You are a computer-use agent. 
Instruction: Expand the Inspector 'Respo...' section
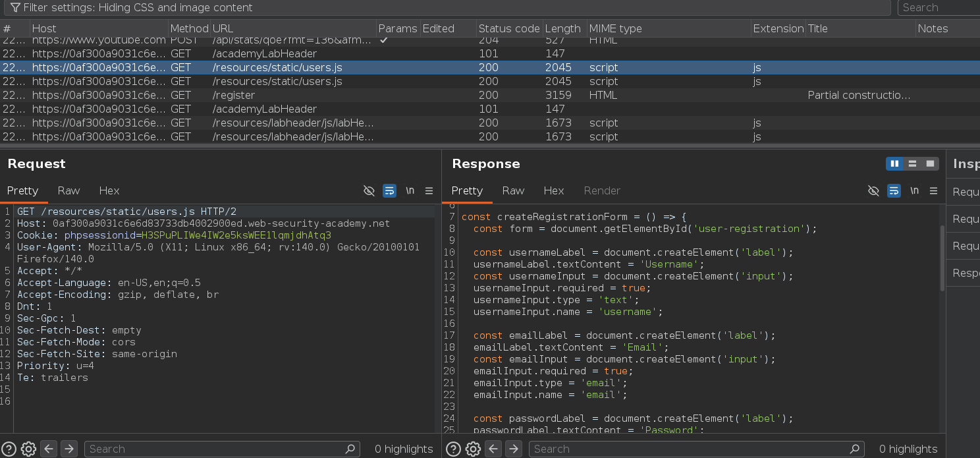coord(965,273)
